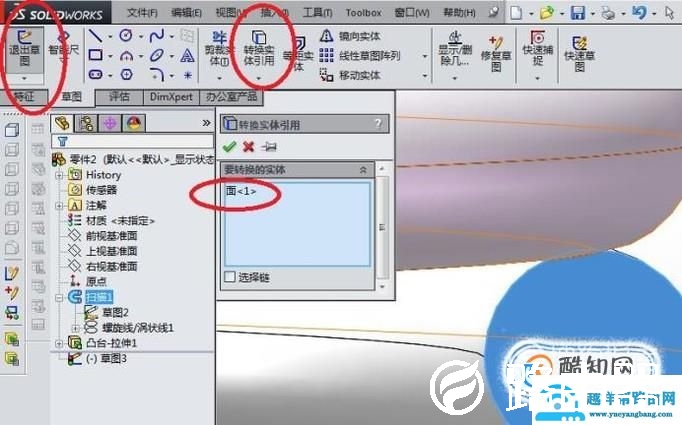Switch to the Evaluate (评估) tab
This screenshot has height=425, width=682.
[119, 97]
